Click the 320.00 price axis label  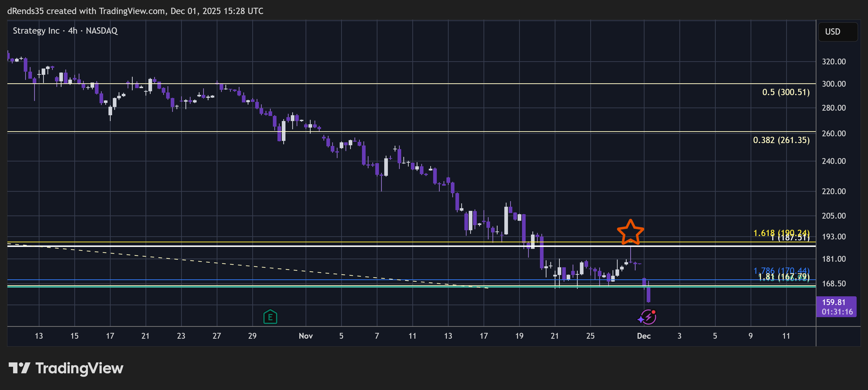click(x=834, y=62)
